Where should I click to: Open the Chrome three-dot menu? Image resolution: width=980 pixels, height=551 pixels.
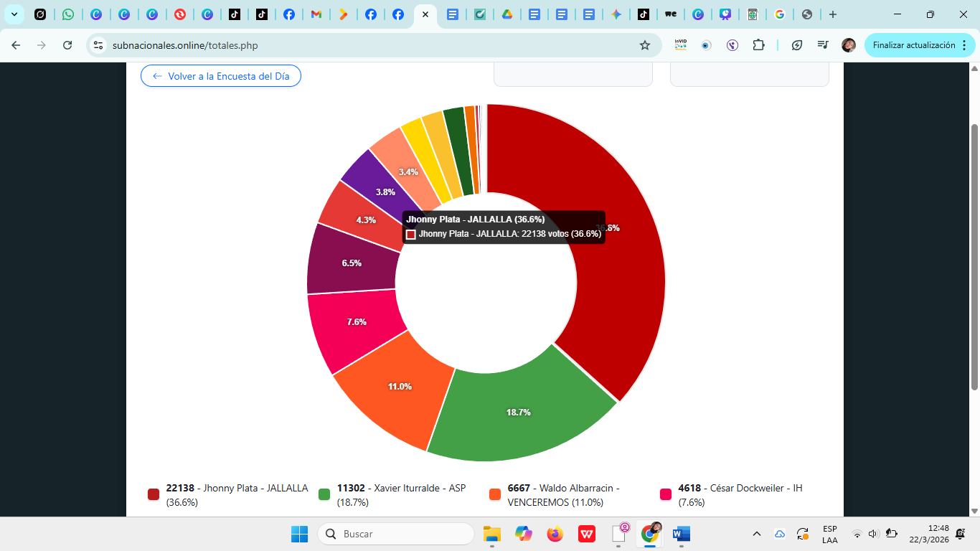[964, 45]
